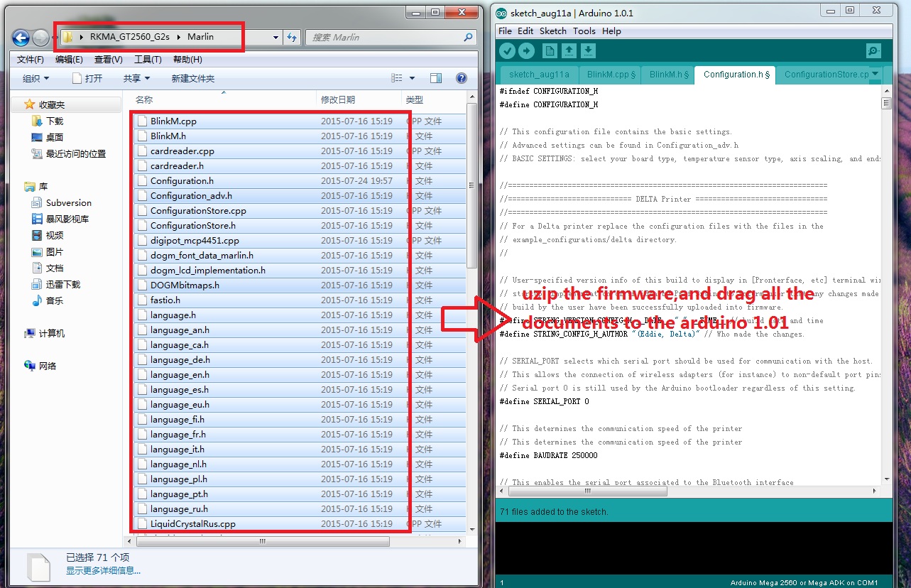Click the Arduino New sketch icon
The height and width of the screenshot is (588, 911).
550,50
